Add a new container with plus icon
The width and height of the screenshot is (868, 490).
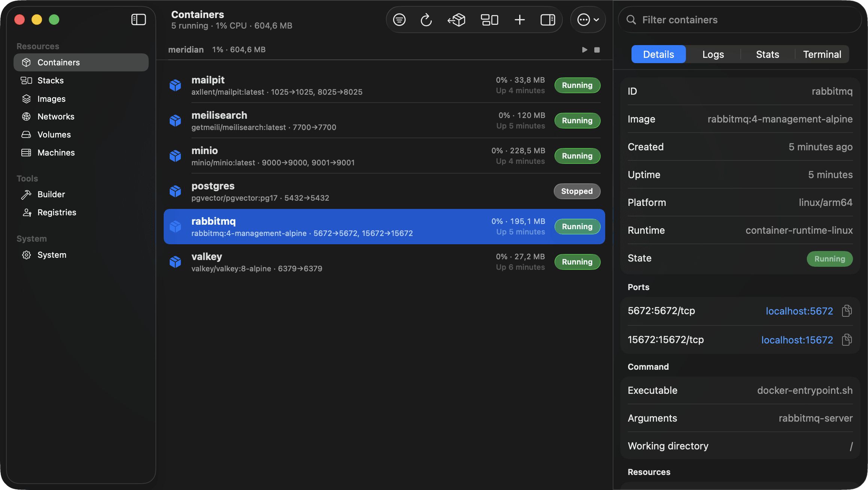coord(520,20)
